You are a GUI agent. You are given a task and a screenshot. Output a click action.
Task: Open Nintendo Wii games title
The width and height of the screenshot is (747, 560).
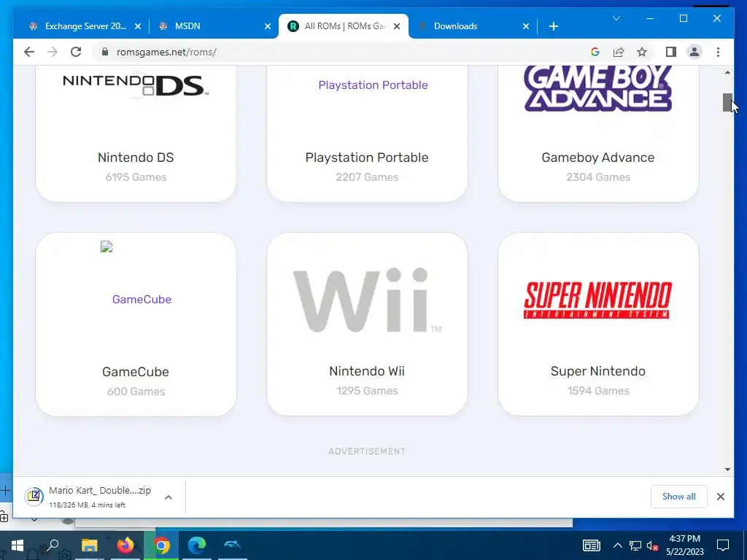pos(367,371)
